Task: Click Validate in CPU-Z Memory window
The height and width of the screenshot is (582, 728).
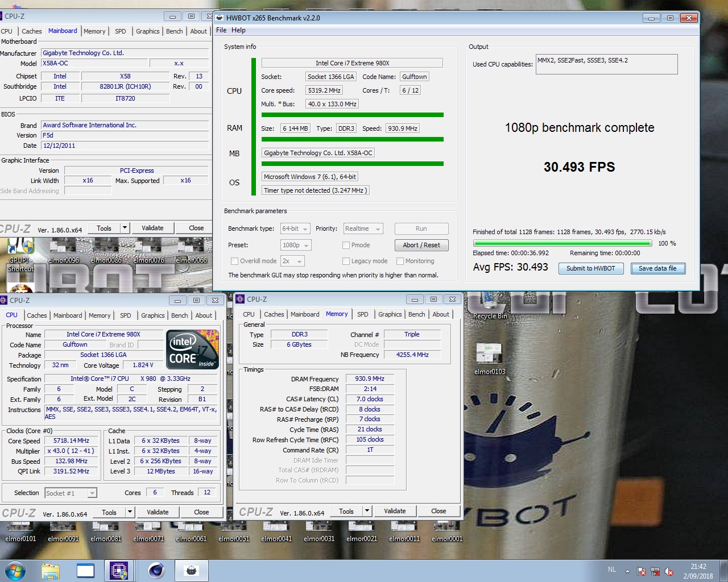Action: [x=395, y=511]
